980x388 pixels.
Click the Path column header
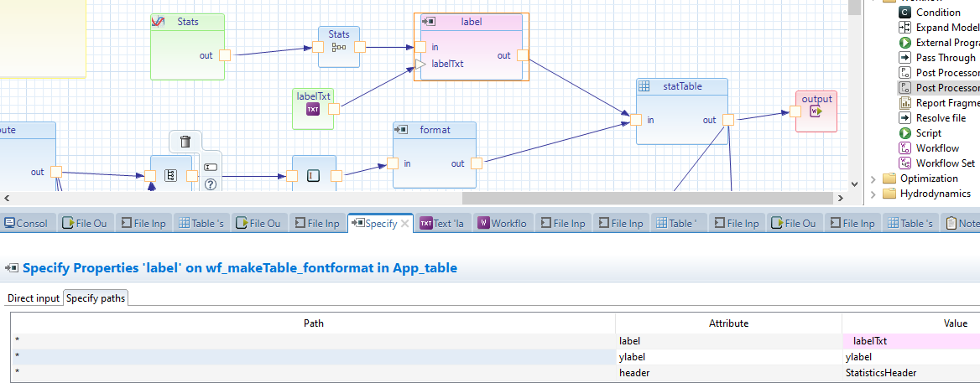tap(312, 323)
